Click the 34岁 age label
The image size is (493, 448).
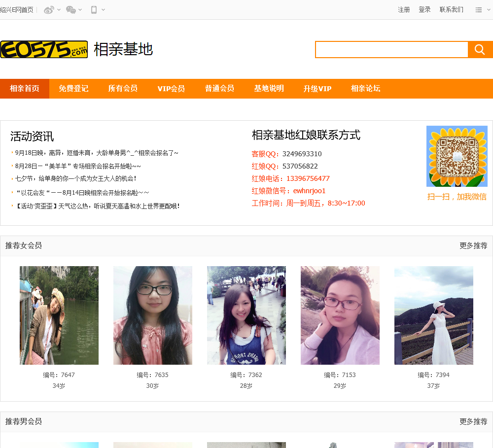59,386
